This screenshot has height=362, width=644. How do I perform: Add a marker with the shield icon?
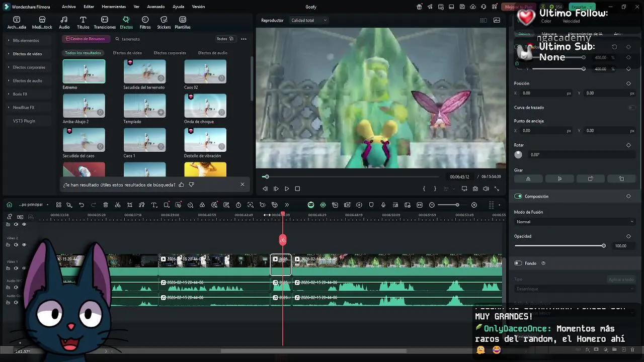[x=371, y=205]
